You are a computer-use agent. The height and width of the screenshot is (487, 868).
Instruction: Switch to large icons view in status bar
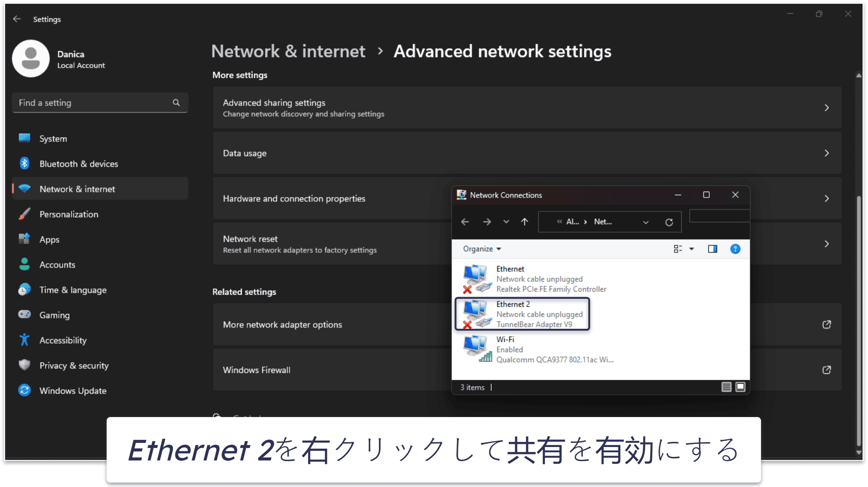740,387
